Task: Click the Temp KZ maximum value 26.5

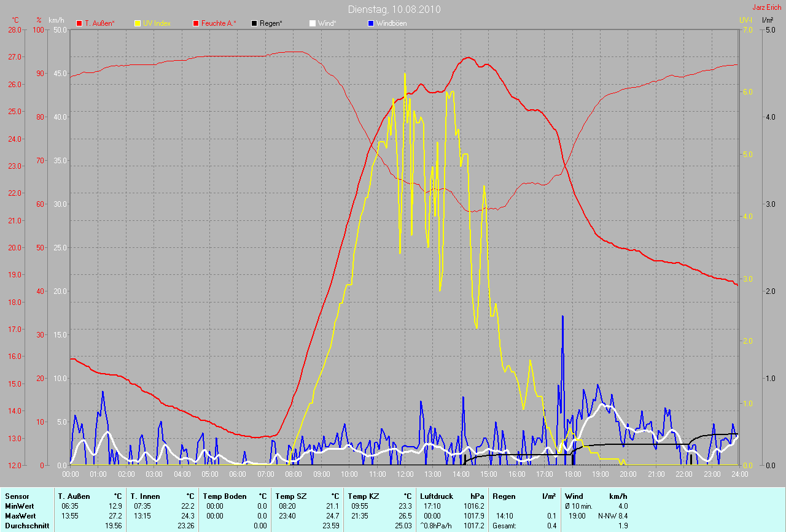Action: point(405,516)
